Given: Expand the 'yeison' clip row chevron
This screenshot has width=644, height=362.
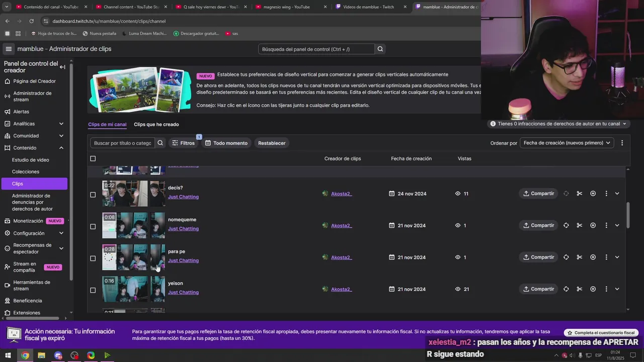Looking at the screenshot, I should pos(617,289).
